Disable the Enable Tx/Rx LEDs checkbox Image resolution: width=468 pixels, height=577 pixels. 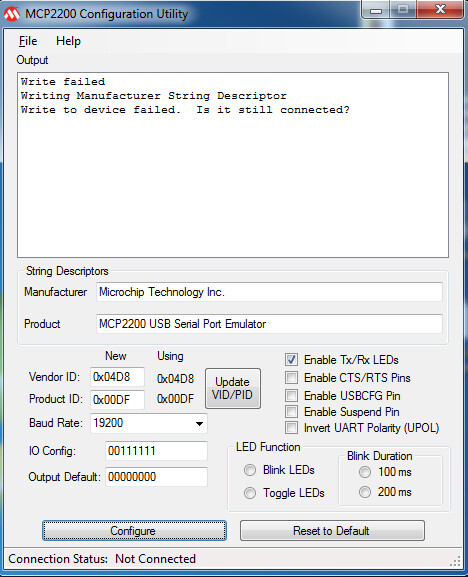click(x=291, y=360)
